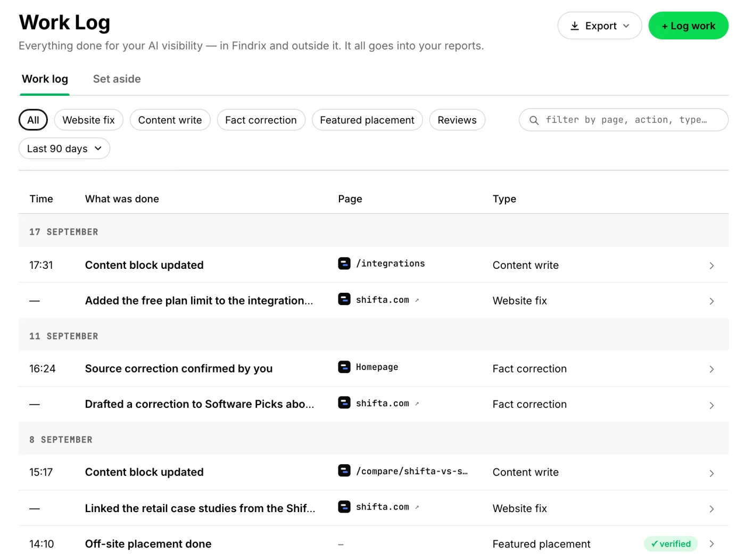Select the All filter chip
745x560 pixels.
33,120
